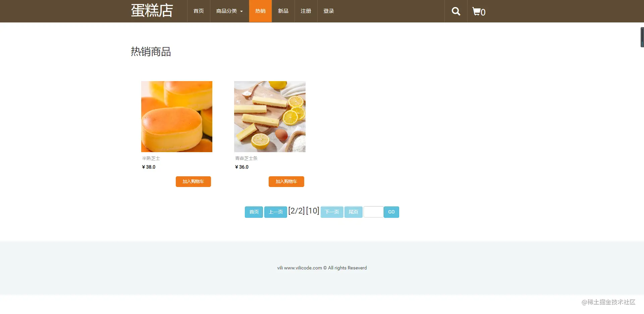The width and height of the screenshot is (644, 314).
Task: Click the 下一页 pagination button
Action: point(332,212)
